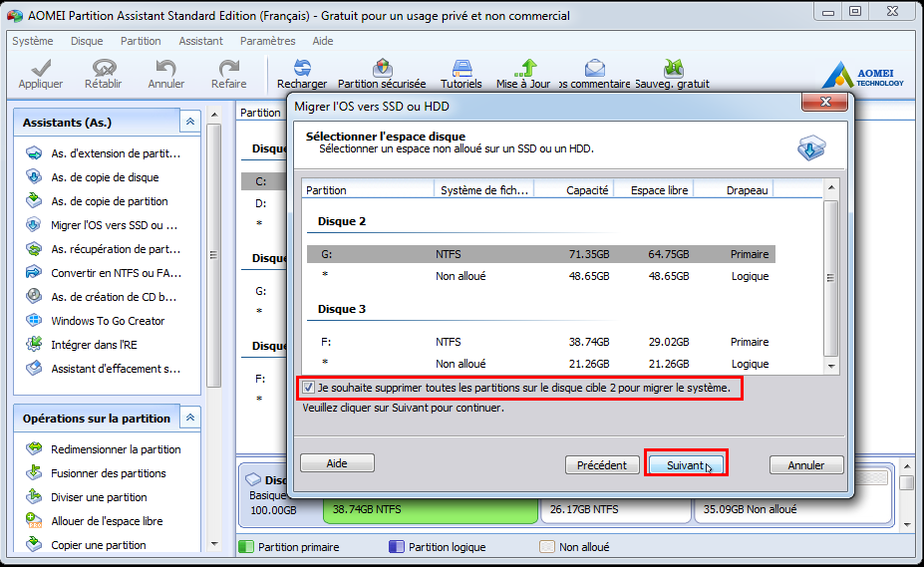The image size is (924, 567).
Task: Select the 38.74GB NTFS disk map block
Action: pyautogui.click(x=431, y=510)
